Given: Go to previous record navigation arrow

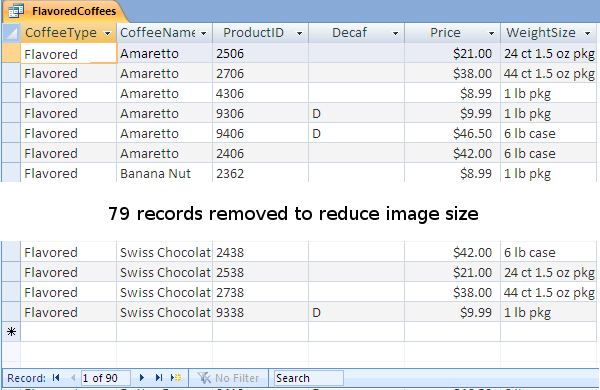Looking at the screenshot, I should coord(73,378).
